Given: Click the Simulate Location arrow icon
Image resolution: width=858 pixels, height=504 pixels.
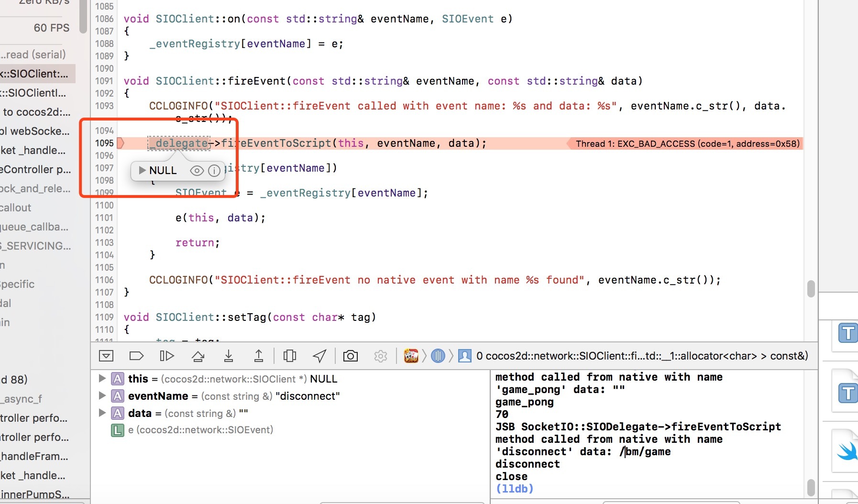Looking at the screenshot, I should (319, 356).
